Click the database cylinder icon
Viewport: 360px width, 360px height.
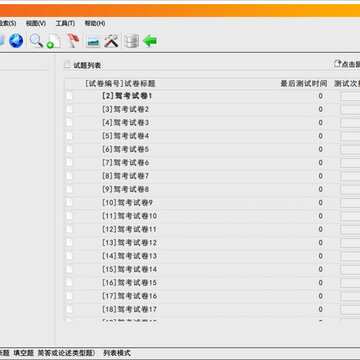131,41
